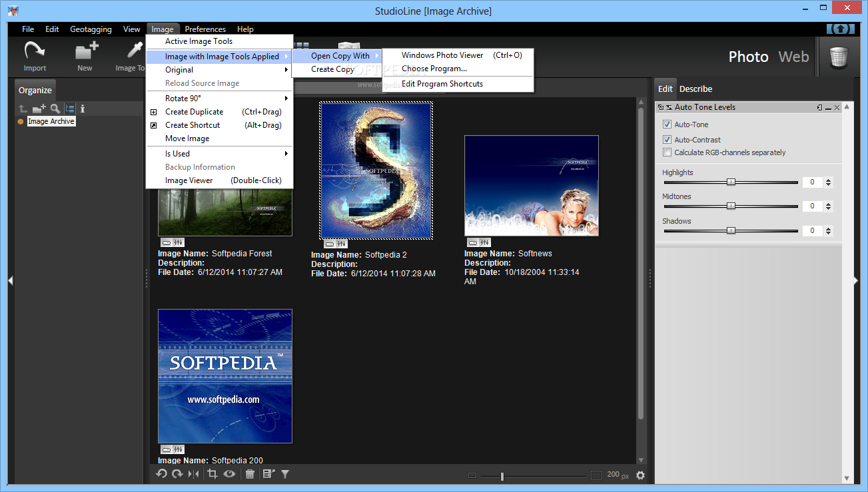Screen dimensions: 868x492
Task: Click the thumbnail size slider handle
Action: [502, 475]
